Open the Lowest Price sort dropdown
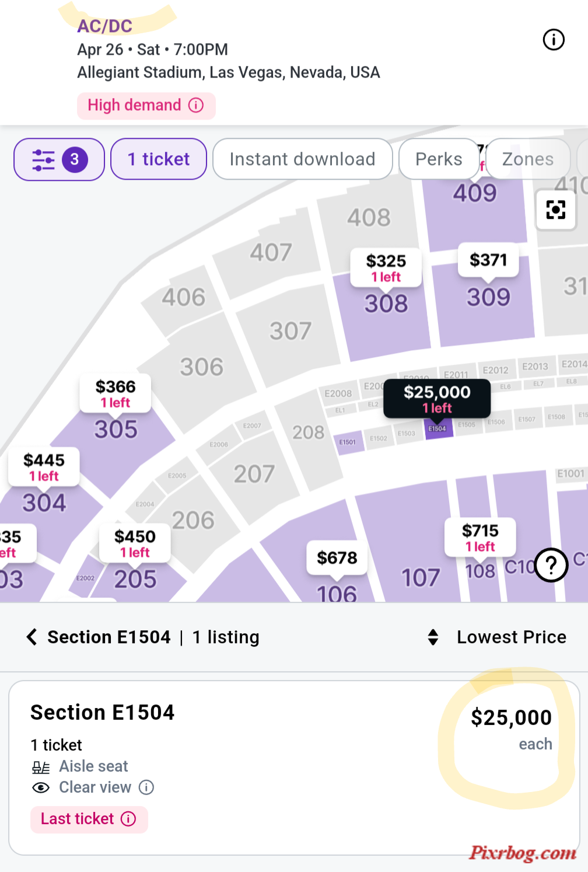Screen dimensions: 588x872 [x=512, y=637]
